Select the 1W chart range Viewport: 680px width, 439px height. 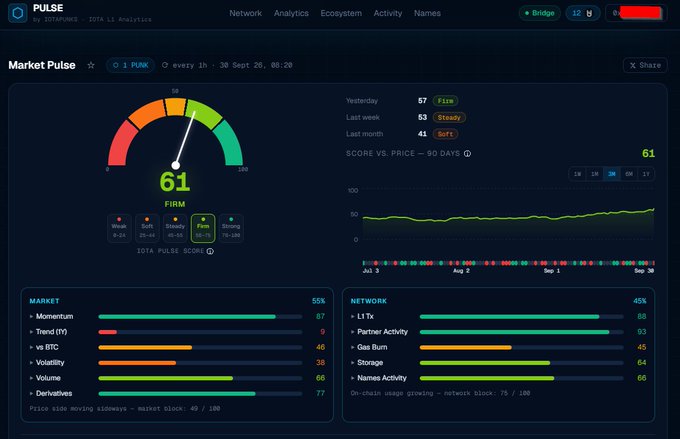pos(577,174)
